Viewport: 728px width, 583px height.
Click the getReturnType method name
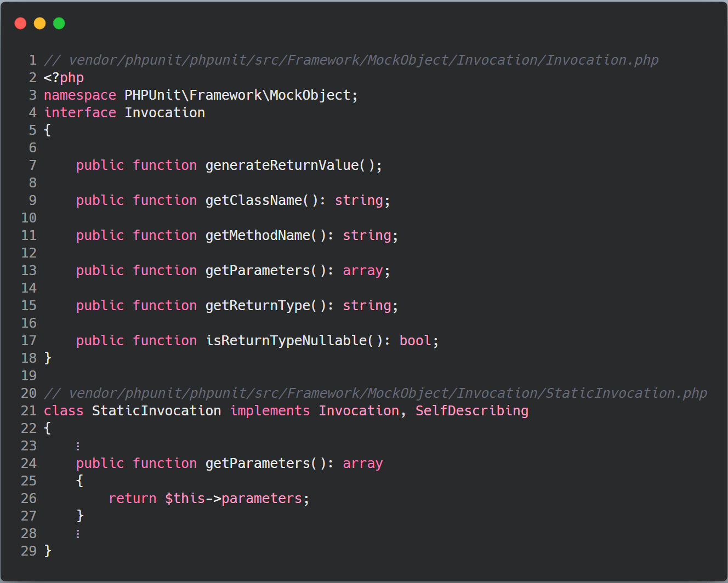(258, 306)
